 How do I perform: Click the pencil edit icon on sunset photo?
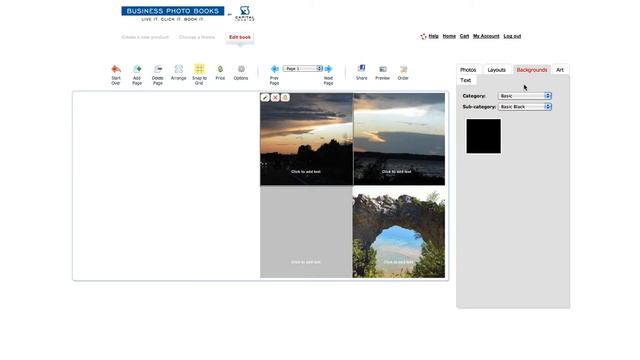[265, 98]
